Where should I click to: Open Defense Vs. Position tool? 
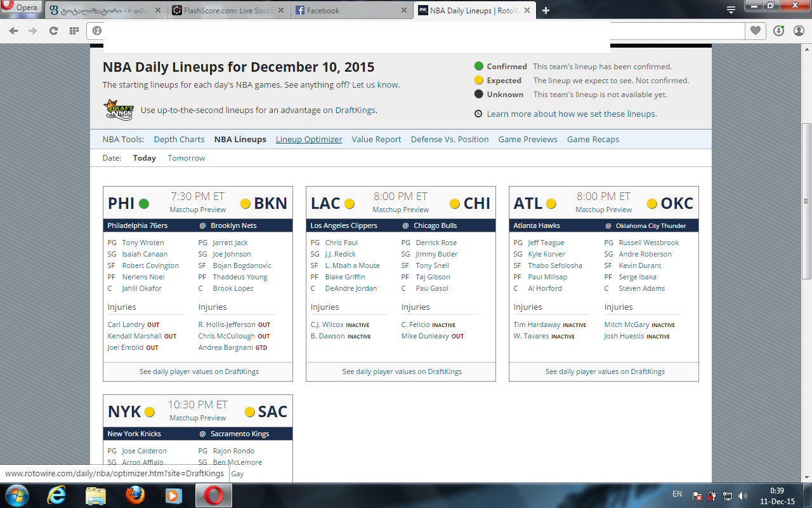[450, 140]
